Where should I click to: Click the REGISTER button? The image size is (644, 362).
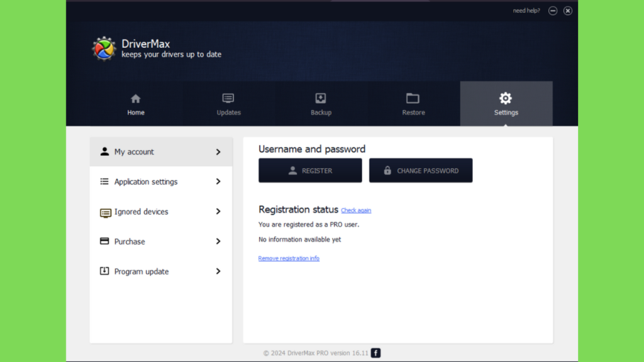point(310,170)
